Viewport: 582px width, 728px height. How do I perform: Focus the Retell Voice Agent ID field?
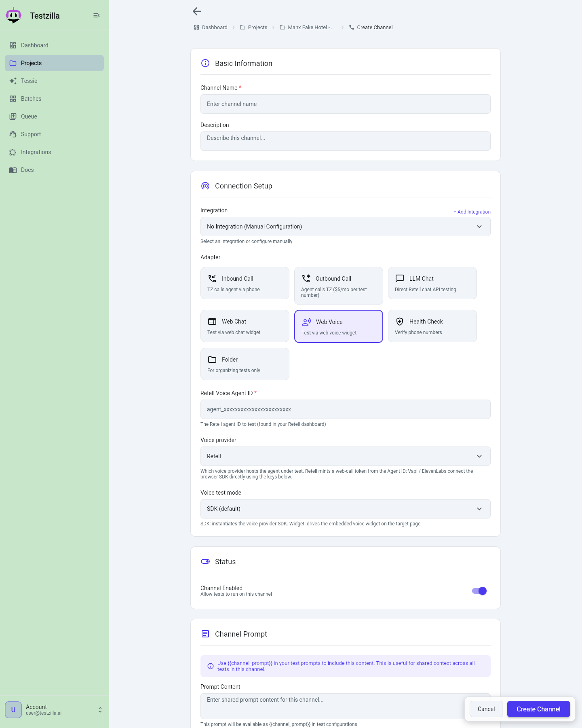[x=346, y=409]
